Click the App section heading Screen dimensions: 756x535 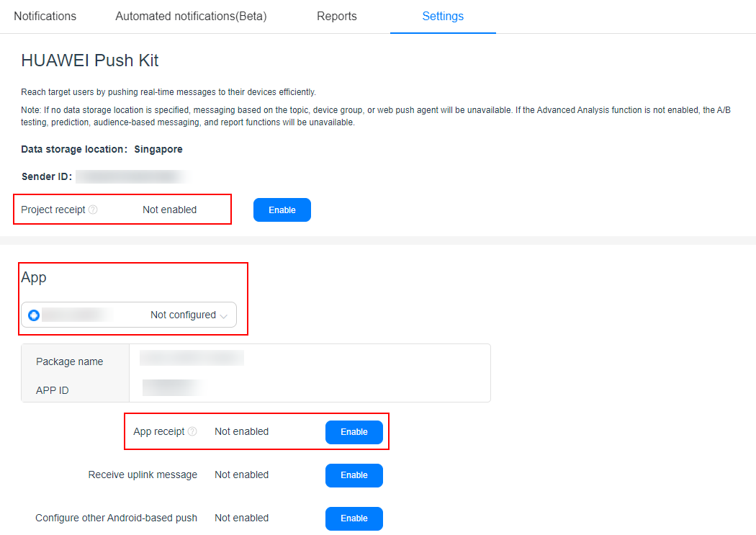pos(34,278)
